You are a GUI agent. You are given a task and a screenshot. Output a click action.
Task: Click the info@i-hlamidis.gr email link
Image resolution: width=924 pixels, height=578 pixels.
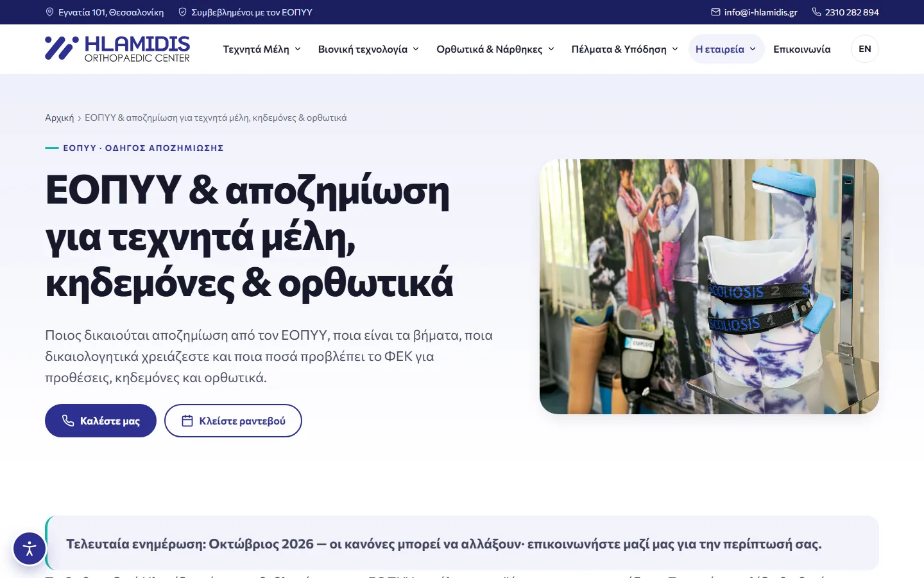pos(761,12)
